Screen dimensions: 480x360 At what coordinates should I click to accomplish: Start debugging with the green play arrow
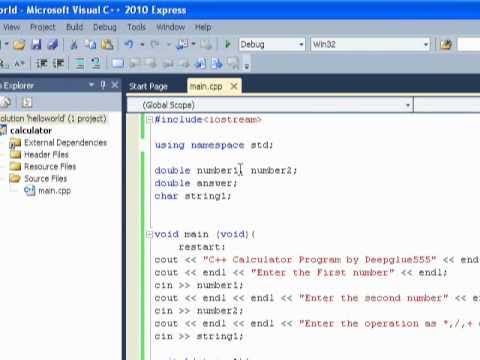point(228,44)
